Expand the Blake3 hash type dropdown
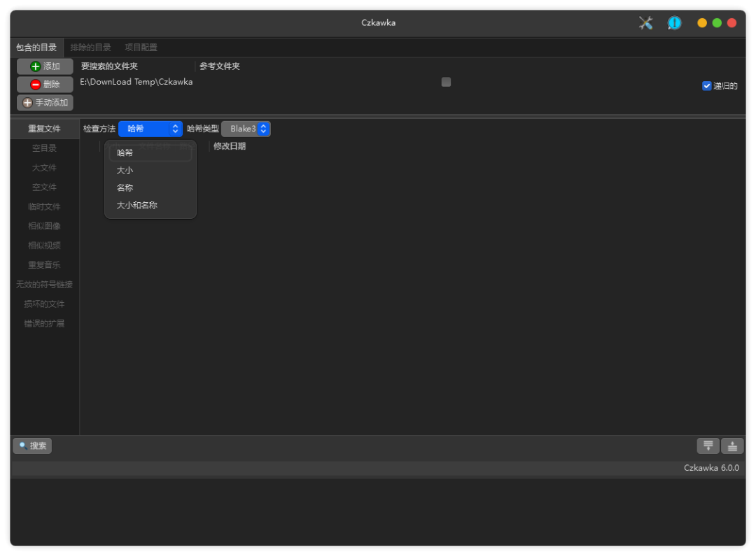Screen dimensions: 756x556 [246, 129]
